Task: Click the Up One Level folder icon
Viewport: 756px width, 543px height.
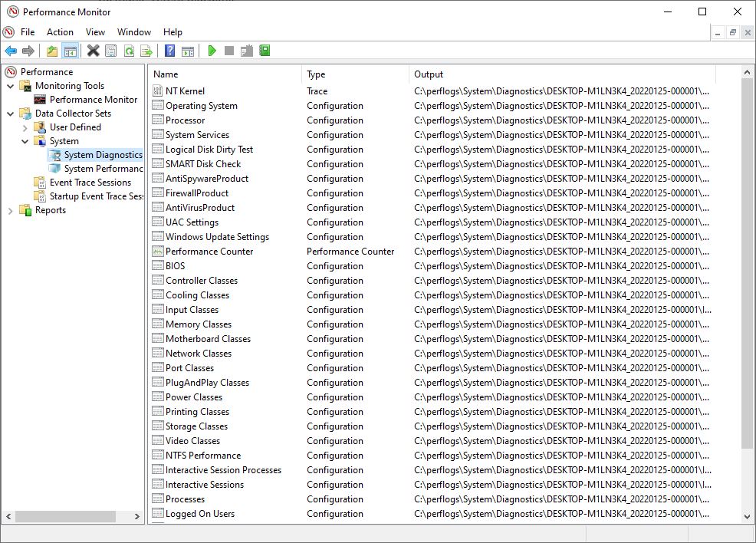Action: tap(51, 51)
